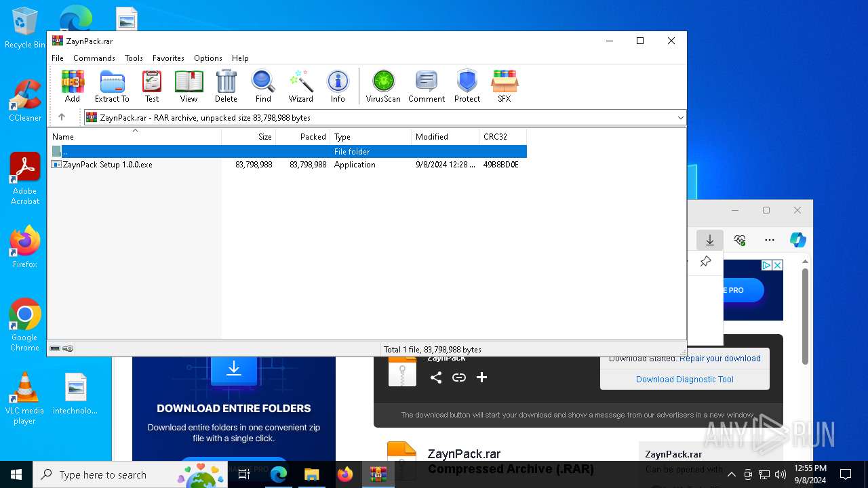Sort by the Modified column header
Screen dimensions: 868x488
point(446,136)
